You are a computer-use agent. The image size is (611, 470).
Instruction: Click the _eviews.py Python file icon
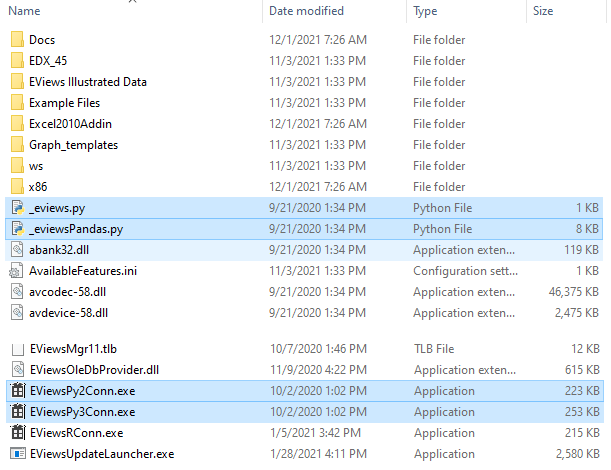(18, 208)
